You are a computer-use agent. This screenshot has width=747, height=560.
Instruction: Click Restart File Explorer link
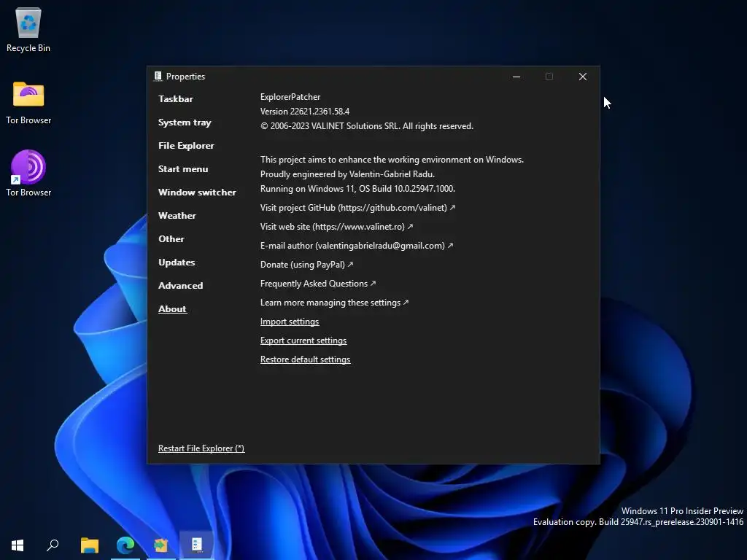201,448
